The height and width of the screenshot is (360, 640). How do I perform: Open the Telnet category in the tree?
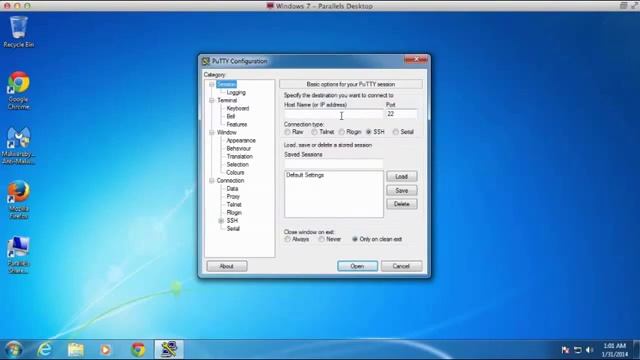(234, 204)
